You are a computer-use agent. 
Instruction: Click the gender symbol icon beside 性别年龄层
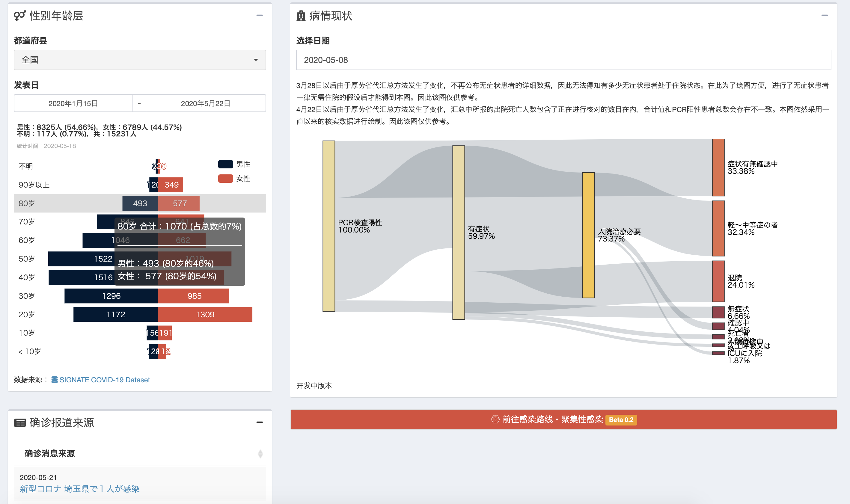tap(20, 16)
